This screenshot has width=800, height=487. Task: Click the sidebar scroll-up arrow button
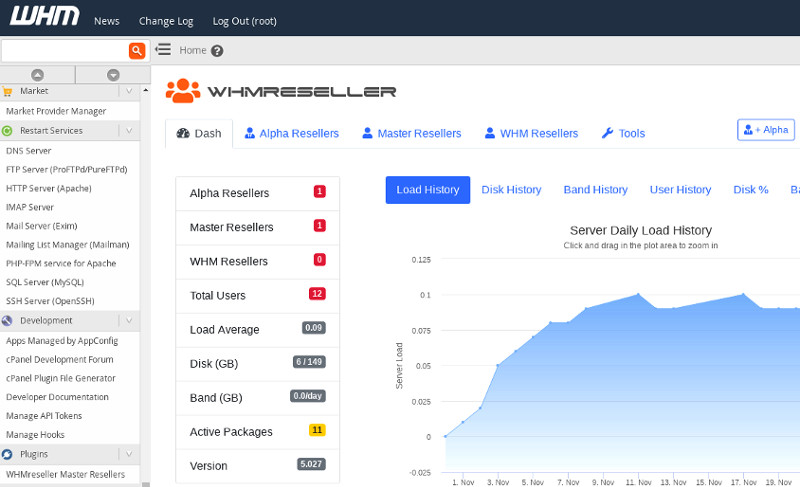click(37, 75)
